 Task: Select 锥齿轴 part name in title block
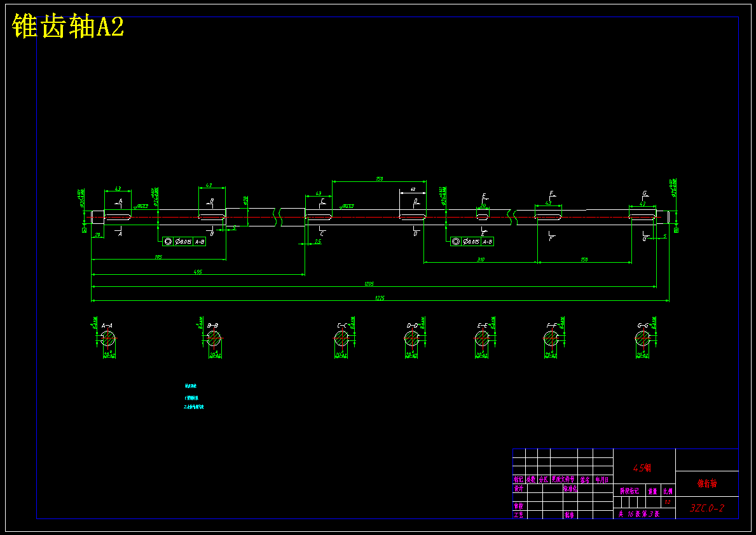pyautogui.click(x=707, y=484)
